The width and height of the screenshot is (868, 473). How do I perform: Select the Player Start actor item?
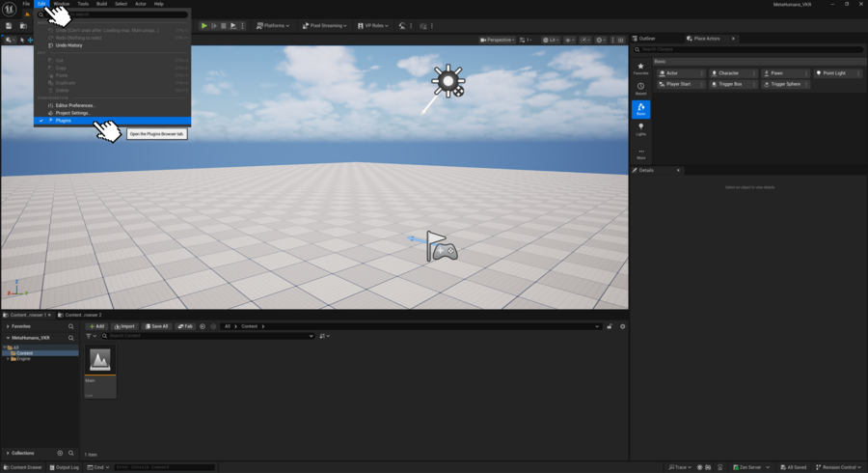pyautogui.click(x=679, y=84)
